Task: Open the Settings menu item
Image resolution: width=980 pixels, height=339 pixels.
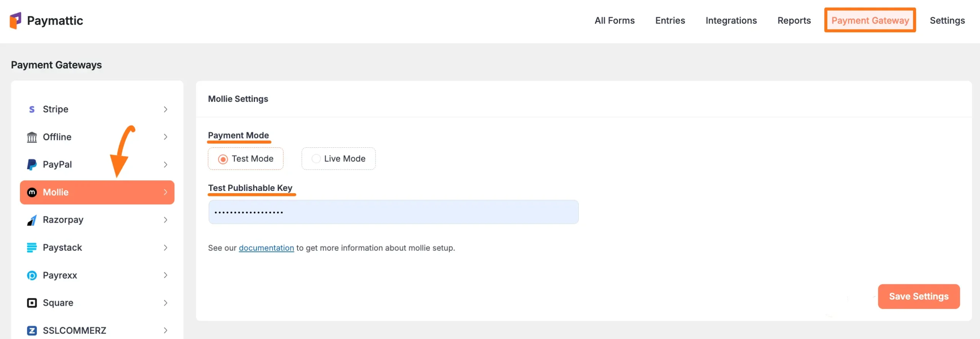Action: tap(947, 21)
